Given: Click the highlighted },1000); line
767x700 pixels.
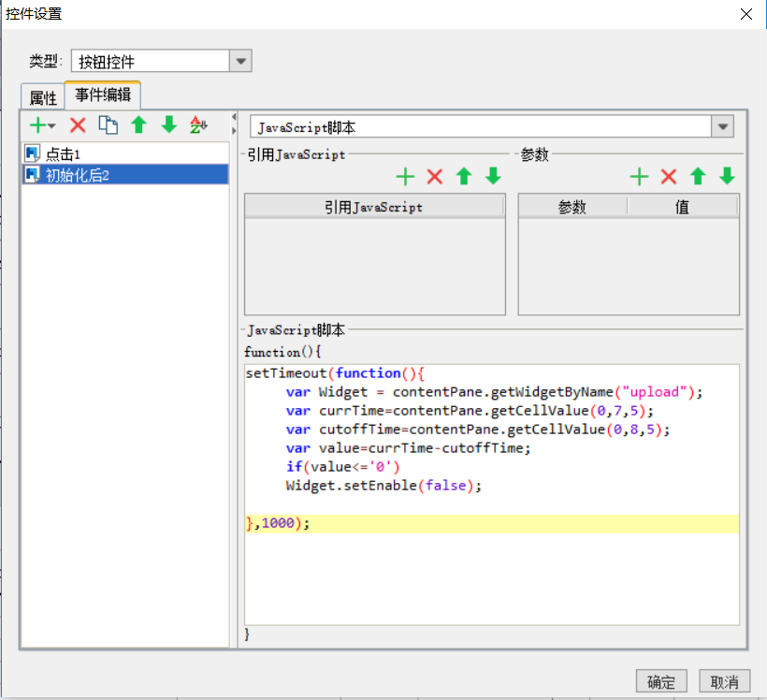Looking at the screenshot, I should 492,523.
